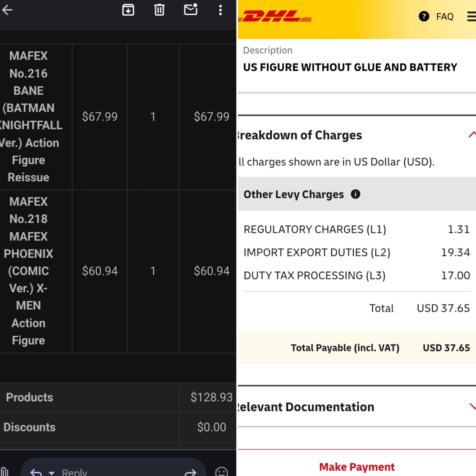Image resolution: width=476 pixels, height=476 pixels.
Task: Open the DHL hamburger menu
Action: [x=472, y=16]
